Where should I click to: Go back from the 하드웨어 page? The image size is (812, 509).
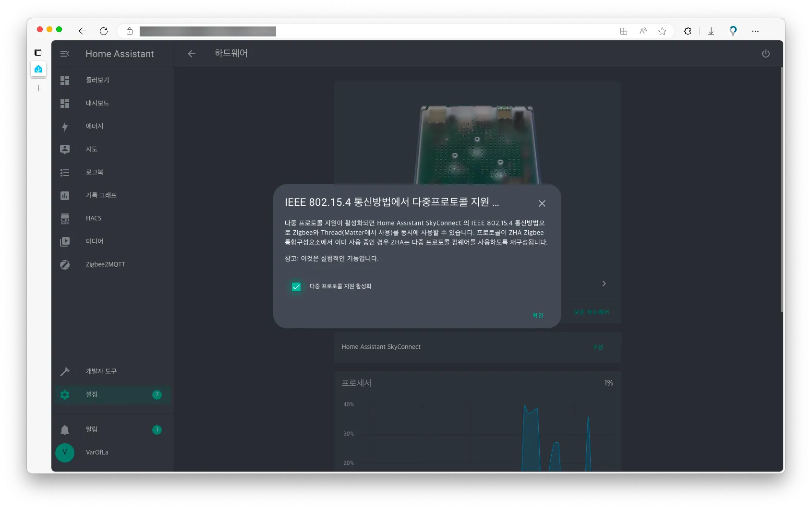(192, 54)
